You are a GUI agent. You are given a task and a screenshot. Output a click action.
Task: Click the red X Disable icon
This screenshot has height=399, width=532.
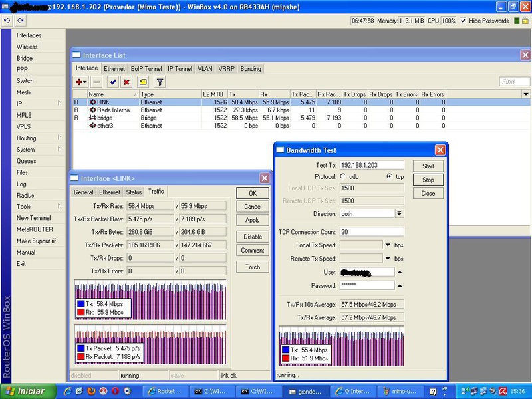[126, 82]
